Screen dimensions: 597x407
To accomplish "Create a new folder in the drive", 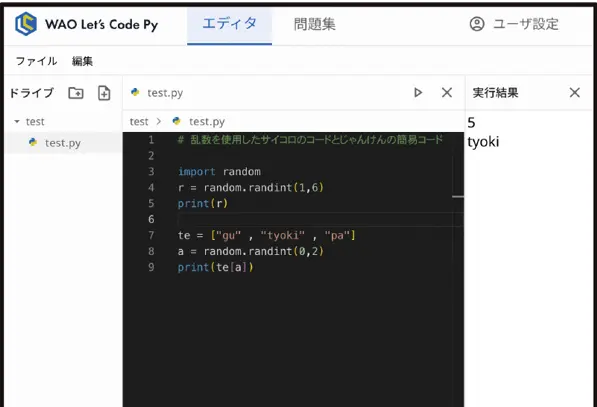I will tap(76, 93).
